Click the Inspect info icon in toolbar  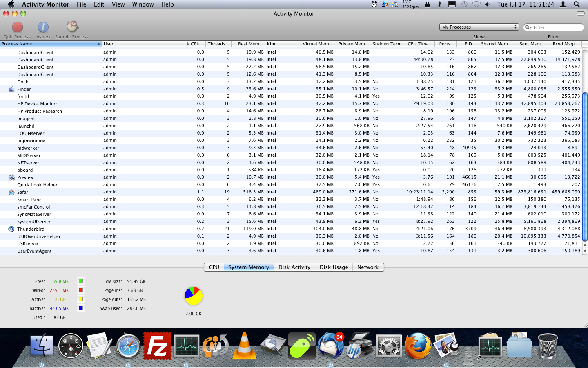click(43, 27)
